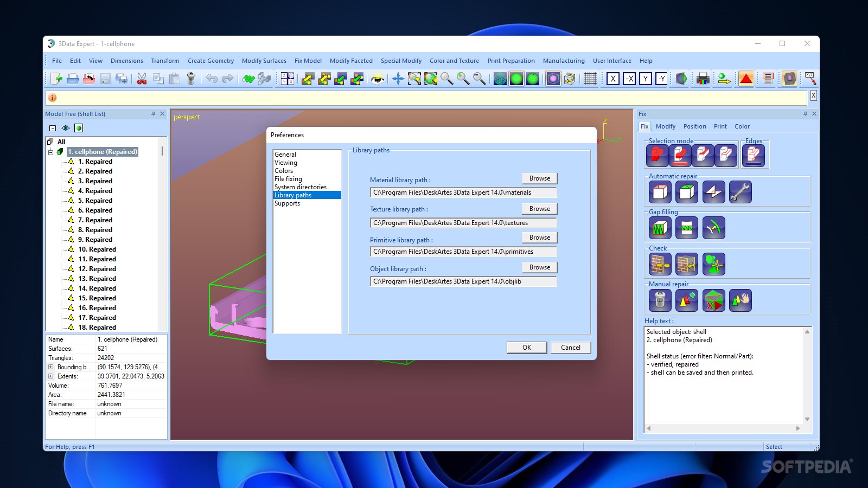Screen dimensions: 868x488
Task: Select System directories preferences category
Action: [301, 187]
